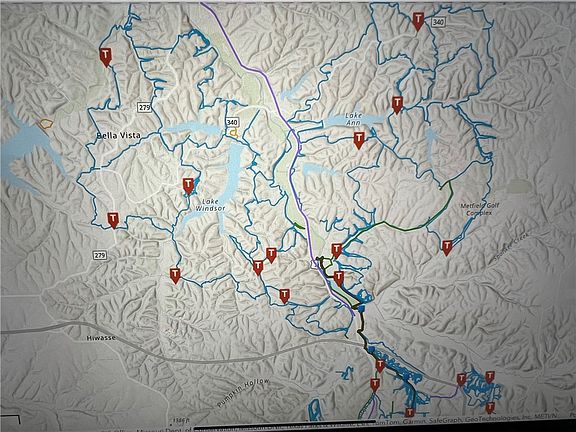Click the orange outlined shape below the 340 shield

[233, 133]
